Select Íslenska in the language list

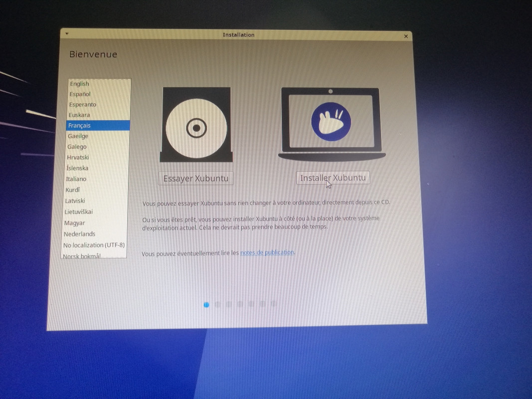[96, 168]
